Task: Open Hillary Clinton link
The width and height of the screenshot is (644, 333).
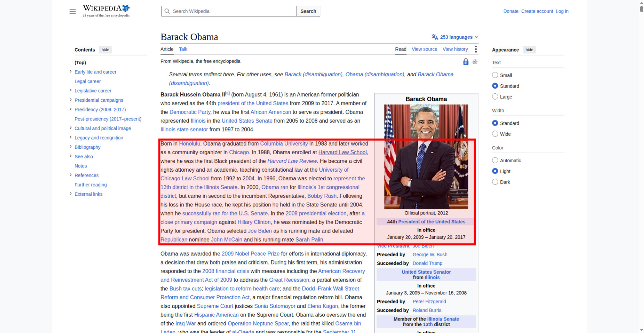Action: click(x=254, y=222)
